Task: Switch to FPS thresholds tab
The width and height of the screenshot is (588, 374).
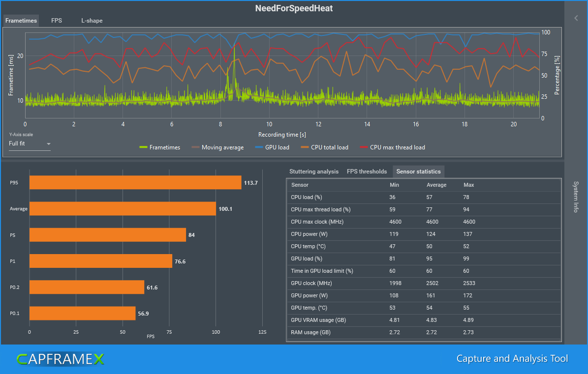Action: pyautogui.click(x=367, y=172)
